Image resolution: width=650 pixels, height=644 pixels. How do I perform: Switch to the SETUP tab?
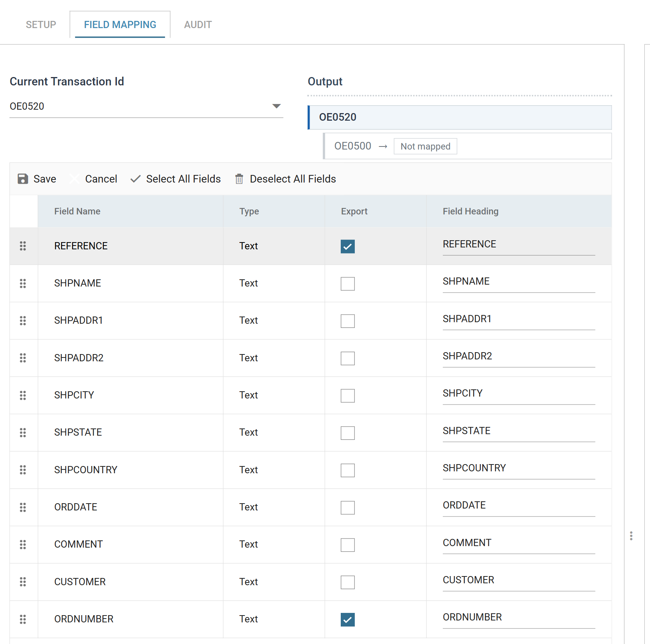41,25
